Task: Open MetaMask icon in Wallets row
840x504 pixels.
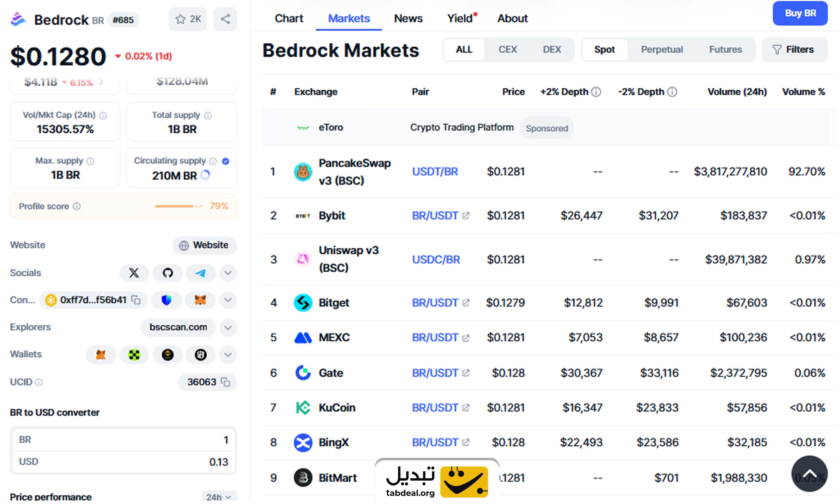Action: [x=101, y=355]
